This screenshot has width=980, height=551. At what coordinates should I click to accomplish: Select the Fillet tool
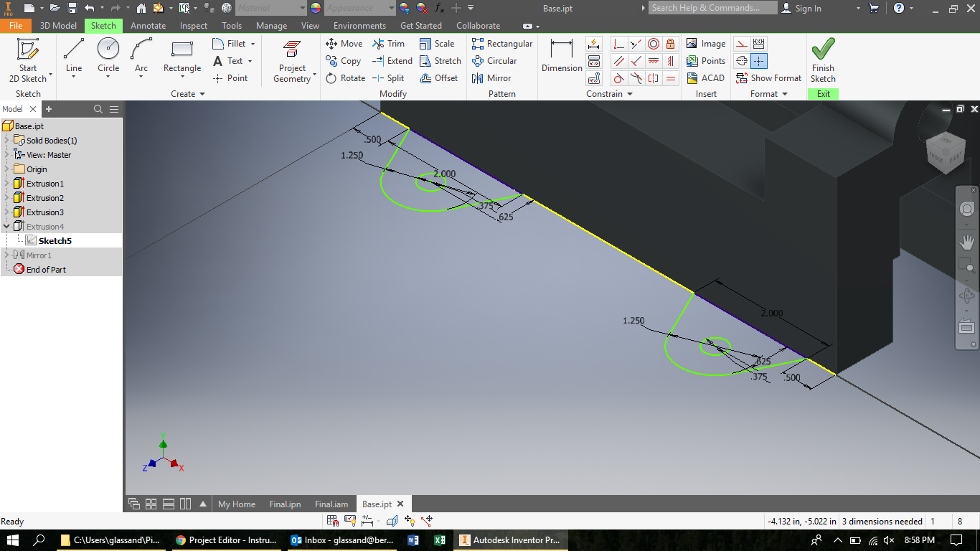tap(230, 44)
